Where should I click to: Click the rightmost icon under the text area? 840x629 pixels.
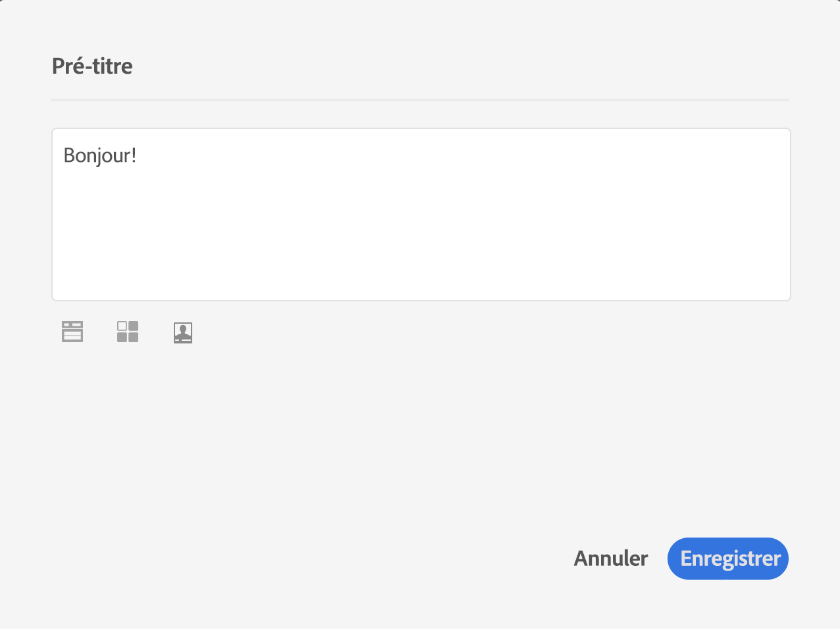[183, 333]
